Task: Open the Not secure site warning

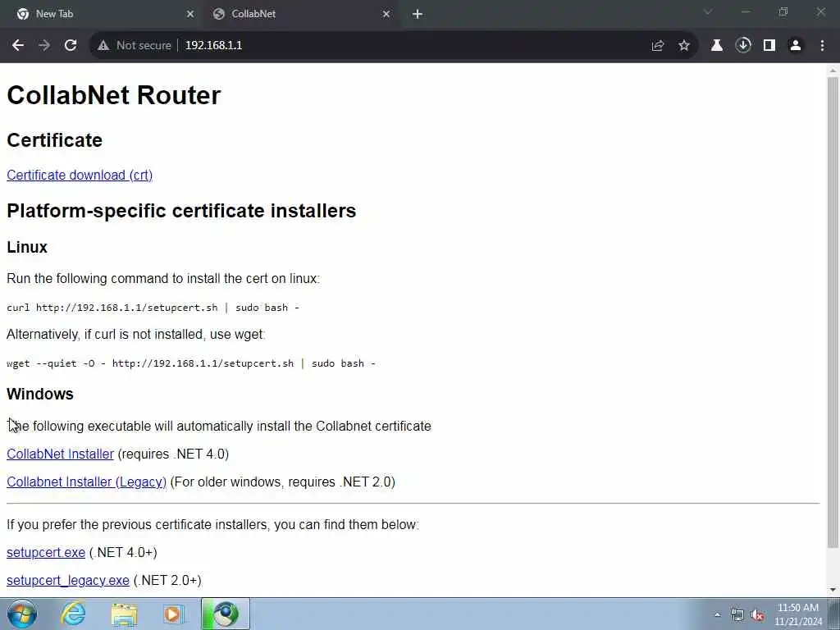Action: pyautogui.click(x=134, y=46)
